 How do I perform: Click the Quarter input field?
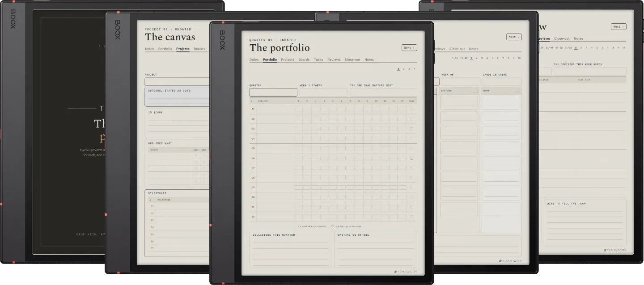click(x=273, y=92)
